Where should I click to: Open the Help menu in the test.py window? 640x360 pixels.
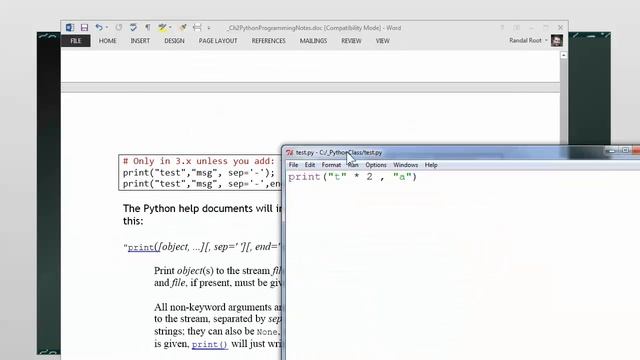tap(431, 165)
